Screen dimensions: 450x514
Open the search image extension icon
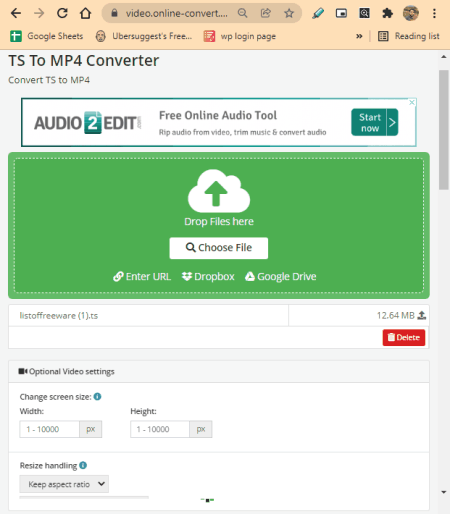point(364,13)
